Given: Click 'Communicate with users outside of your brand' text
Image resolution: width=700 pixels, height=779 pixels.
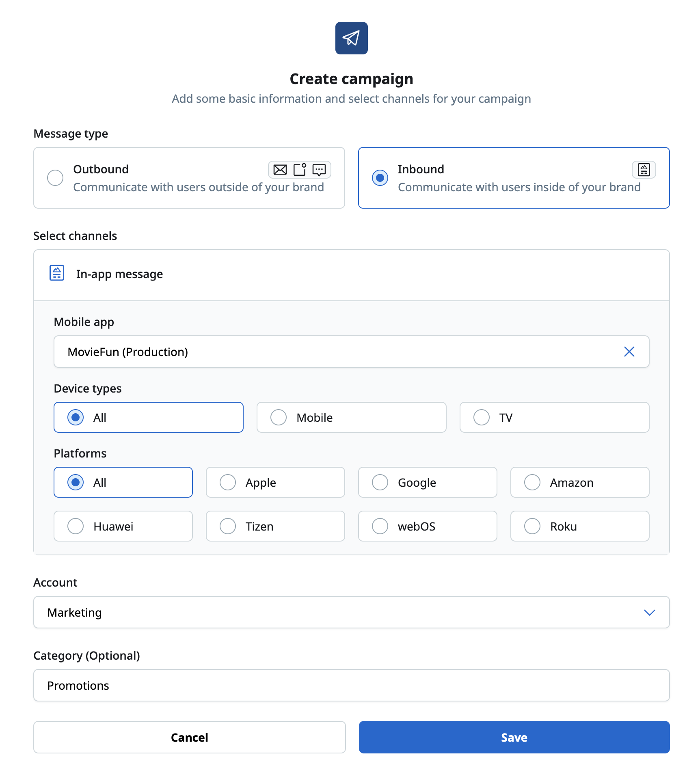Looking at the screenshot, I should point(199,187).
